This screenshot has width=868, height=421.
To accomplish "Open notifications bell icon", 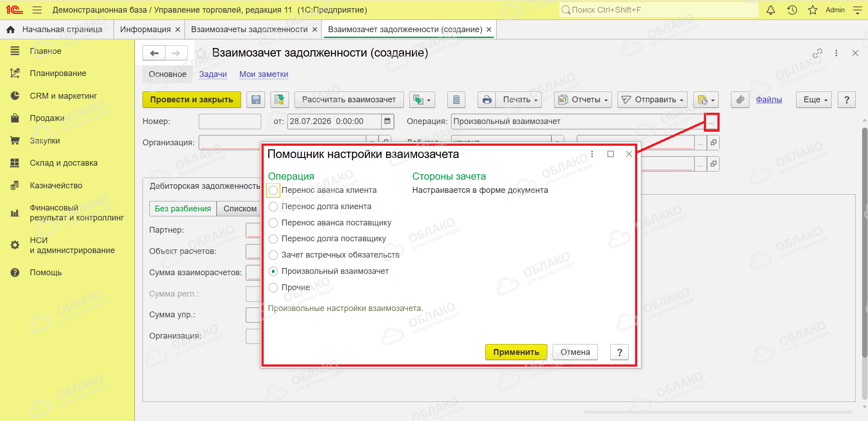I will (771, 10).
